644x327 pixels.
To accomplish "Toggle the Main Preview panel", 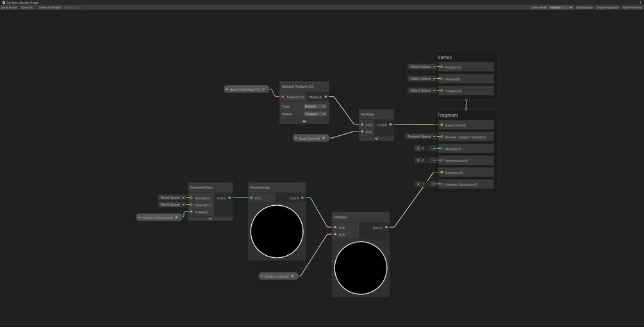I will click(632, 8).
